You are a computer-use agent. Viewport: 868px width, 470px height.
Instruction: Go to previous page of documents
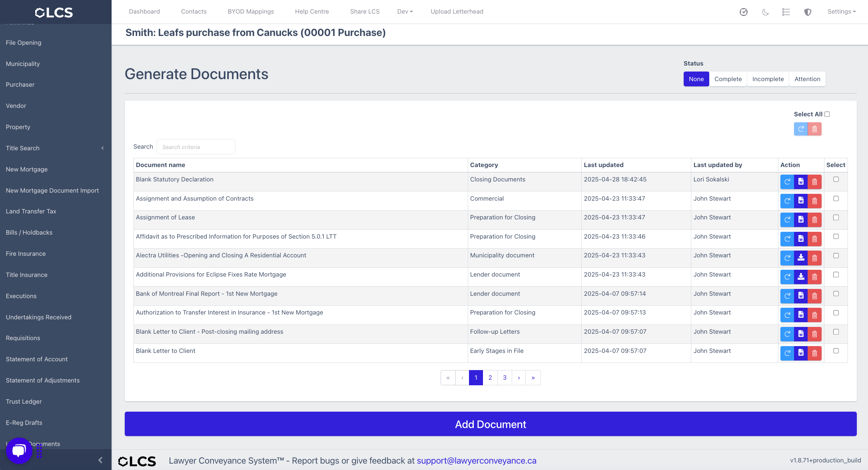462,378
